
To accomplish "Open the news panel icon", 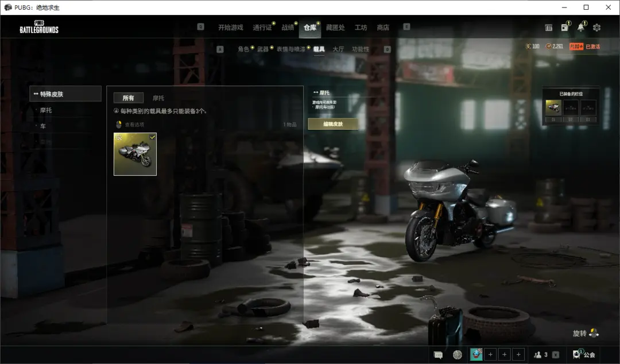I will 565,28.
